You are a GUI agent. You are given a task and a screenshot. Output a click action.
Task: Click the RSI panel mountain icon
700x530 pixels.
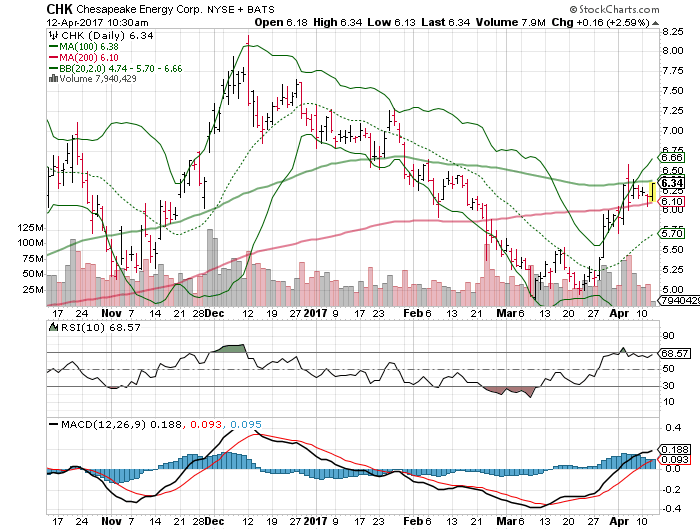[54, 327]
